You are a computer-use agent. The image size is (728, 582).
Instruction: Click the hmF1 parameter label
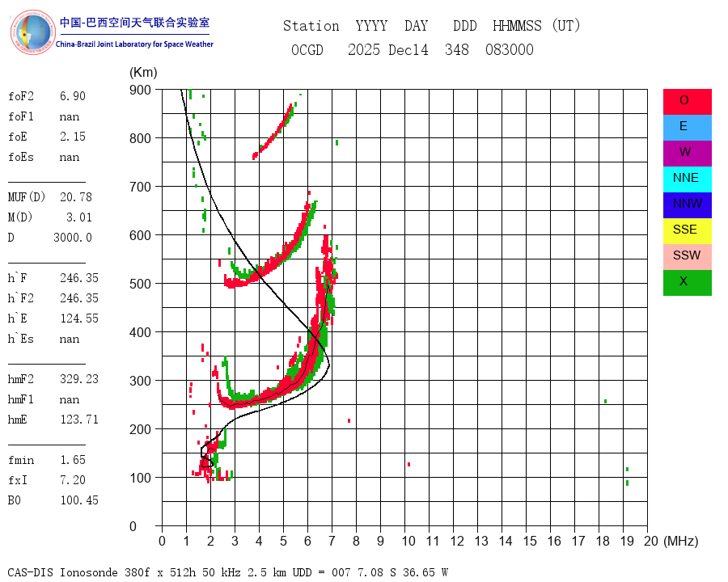[x=21, y=399]
